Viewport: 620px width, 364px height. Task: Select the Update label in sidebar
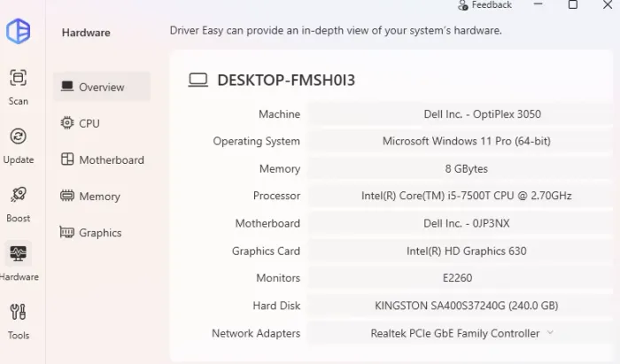pyautogui.click(x=19, y=159)
